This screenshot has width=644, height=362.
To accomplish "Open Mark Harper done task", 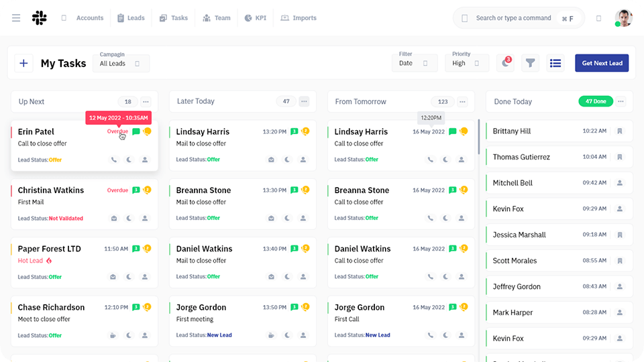I will 559,312.
